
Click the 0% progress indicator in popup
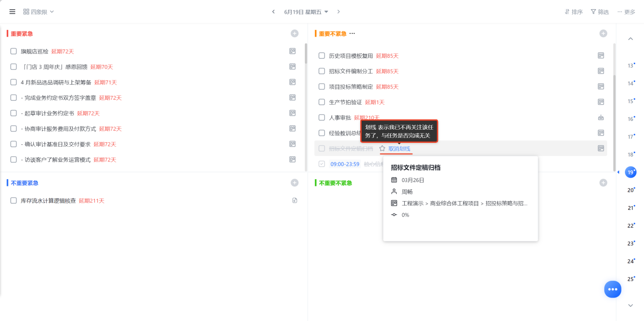405,215
